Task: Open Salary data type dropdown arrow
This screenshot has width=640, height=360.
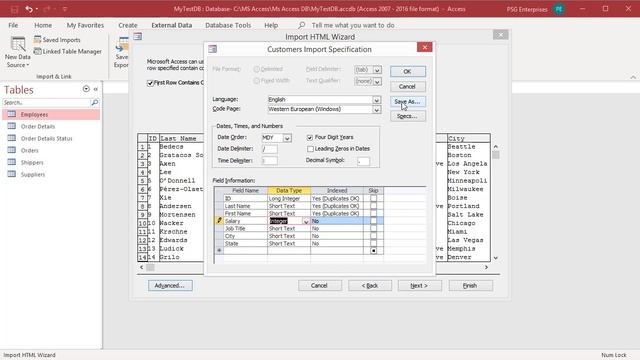Action: click(x=306, y=221)
